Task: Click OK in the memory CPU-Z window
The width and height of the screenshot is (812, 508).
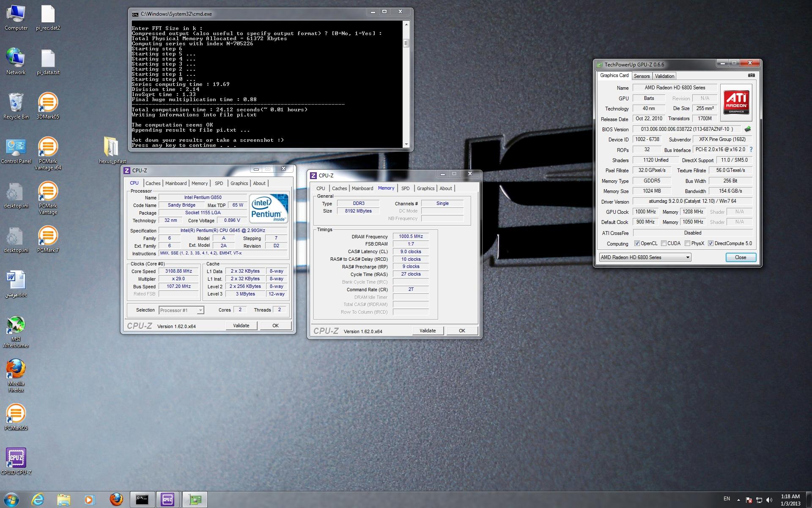Action: [462, 331]
